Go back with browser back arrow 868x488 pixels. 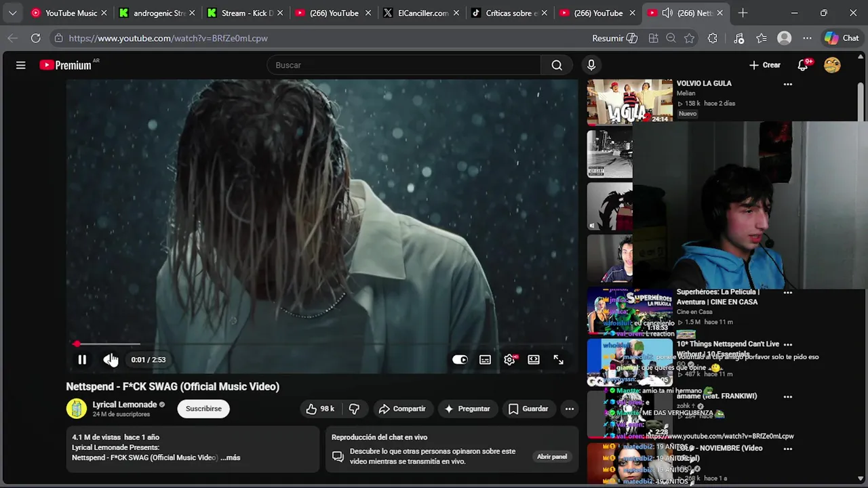pos(12,39)
